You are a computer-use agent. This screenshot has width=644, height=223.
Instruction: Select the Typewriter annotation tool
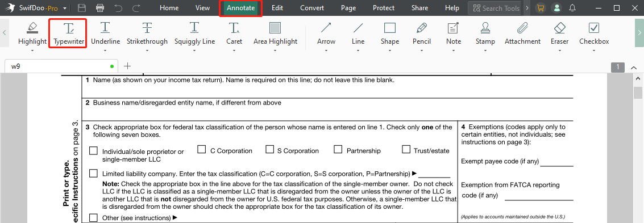click(69, 33)
